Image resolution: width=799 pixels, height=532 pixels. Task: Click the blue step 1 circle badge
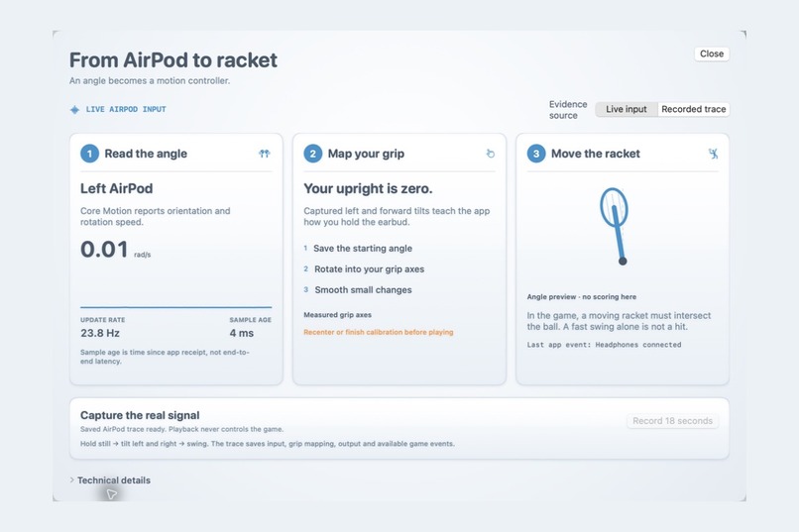click(x=89, y=154)
